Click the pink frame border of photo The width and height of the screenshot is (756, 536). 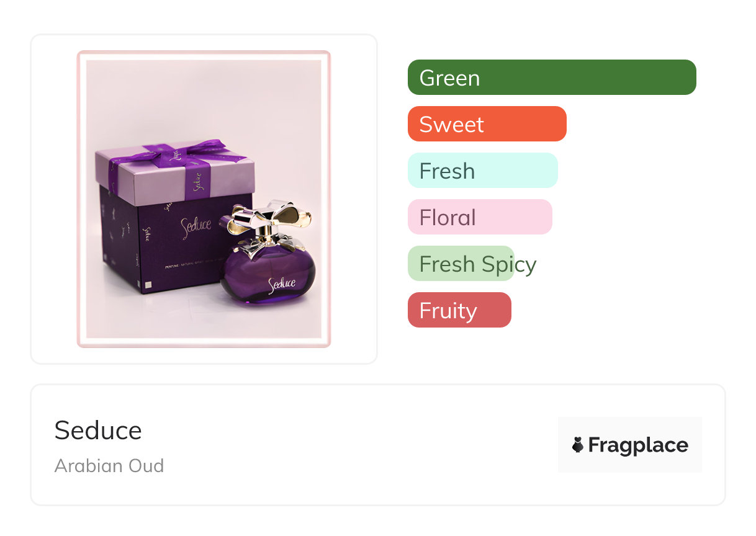point(81,199)
